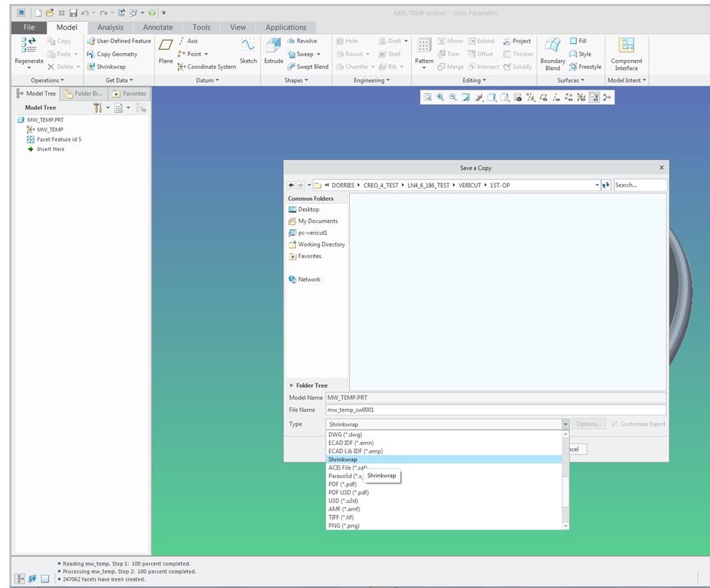Toggle the point display filter in the graphics toolbar
This screenshot has width=710, height=588.
click(568, 97)
